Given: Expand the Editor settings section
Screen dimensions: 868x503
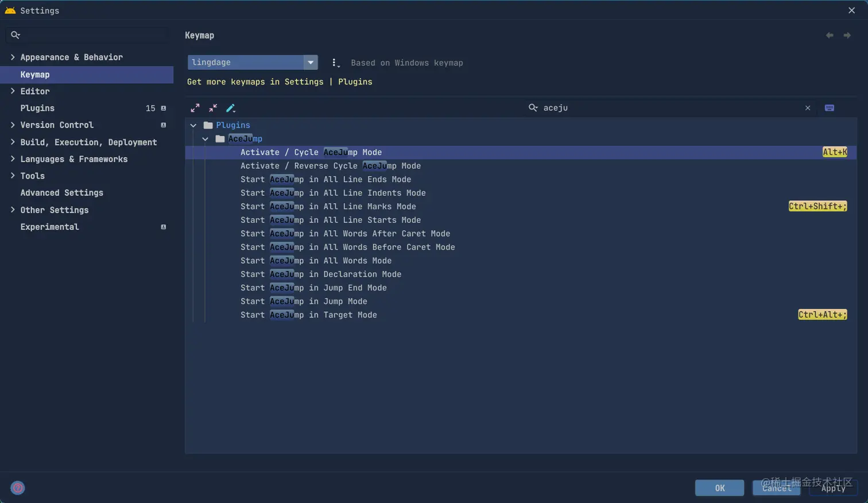Looking at the screenshot, I should [x=13, y=91].
